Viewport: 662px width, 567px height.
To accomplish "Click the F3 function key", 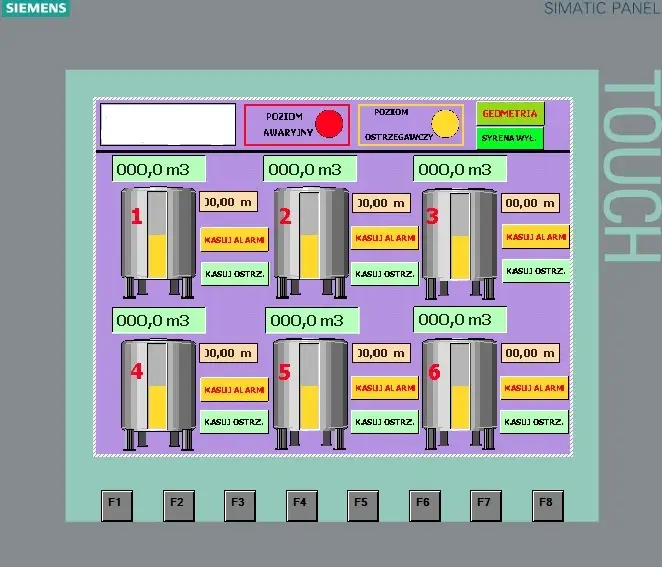I will [240, 505].
